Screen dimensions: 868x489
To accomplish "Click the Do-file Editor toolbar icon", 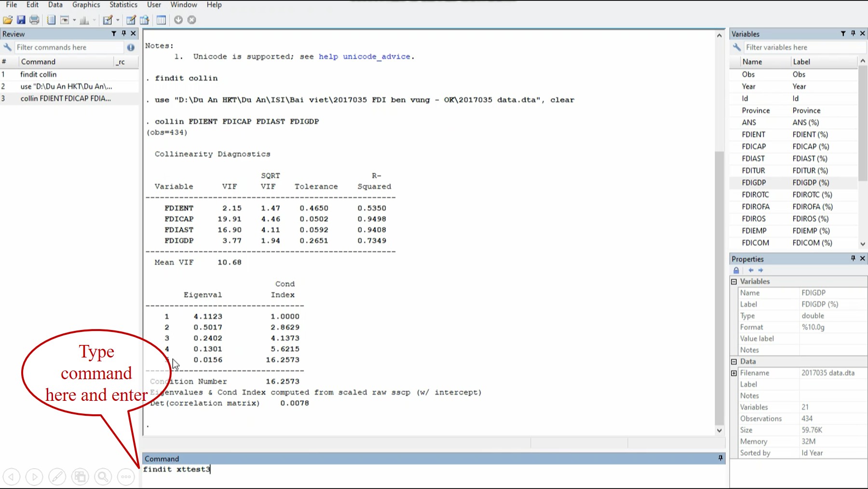I will click(108, 20).
